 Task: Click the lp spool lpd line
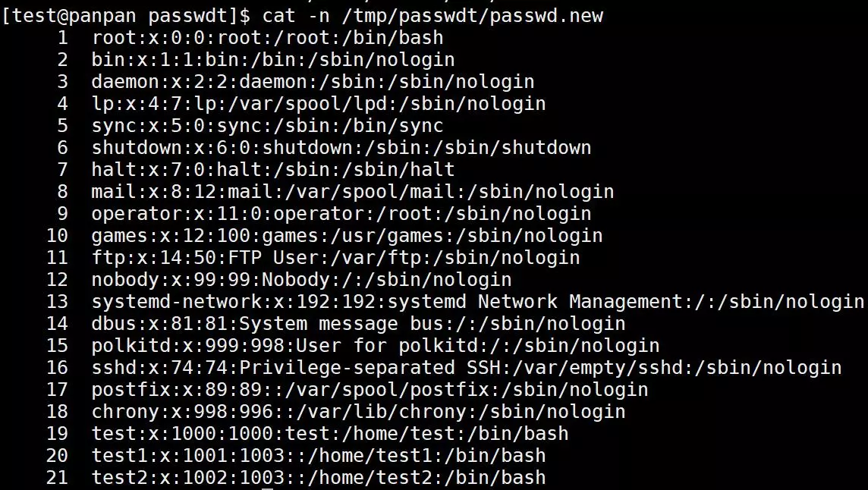click(x=319, y=104)
